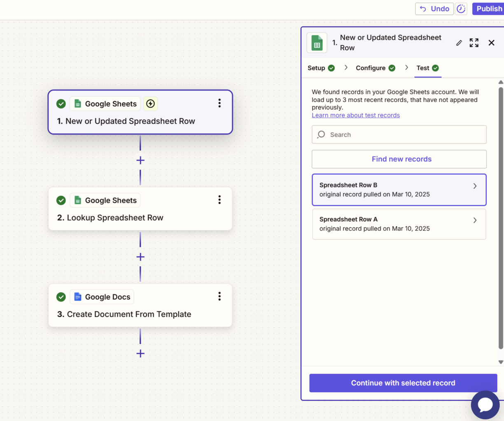Click Google Docs app chip in step 3

click(102, 297)
